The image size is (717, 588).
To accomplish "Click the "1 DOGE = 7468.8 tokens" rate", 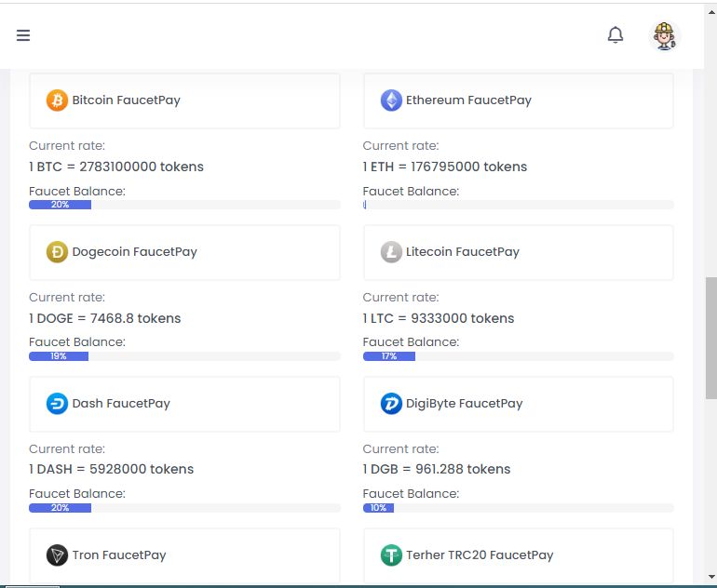I will [x=104, y=318].
